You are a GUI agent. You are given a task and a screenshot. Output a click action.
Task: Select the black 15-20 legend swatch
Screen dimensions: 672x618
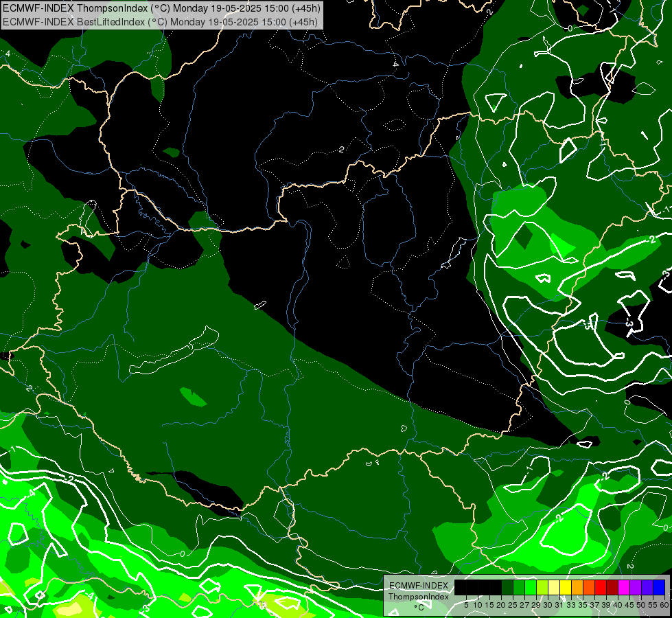[x=496, y=587]
